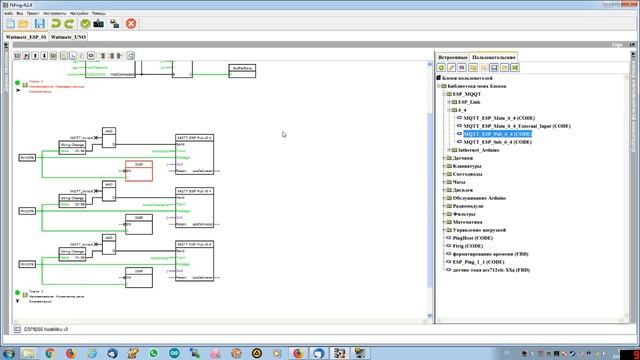This screenshot has width=640, height=360.
Task: Compile the project with the black board icon
Action: (x=99, y=24)
